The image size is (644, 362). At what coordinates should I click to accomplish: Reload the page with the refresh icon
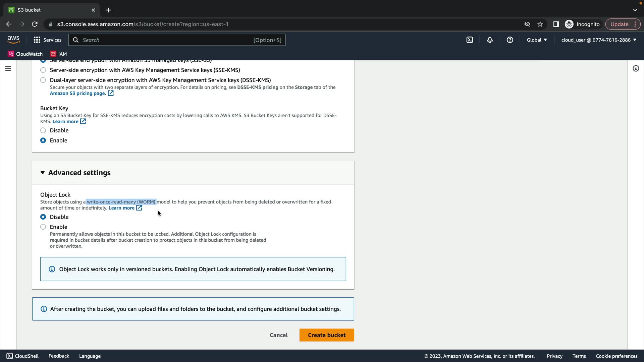coord(35,24)
